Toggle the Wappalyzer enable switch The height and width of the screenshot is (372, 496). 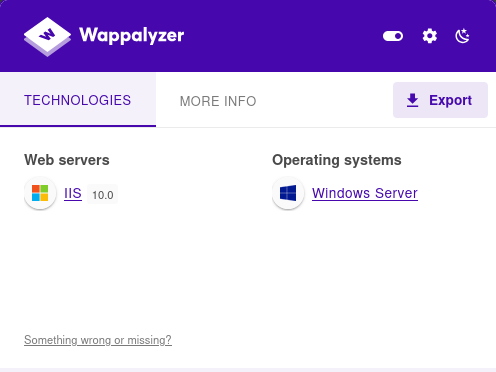coord(393,36)
